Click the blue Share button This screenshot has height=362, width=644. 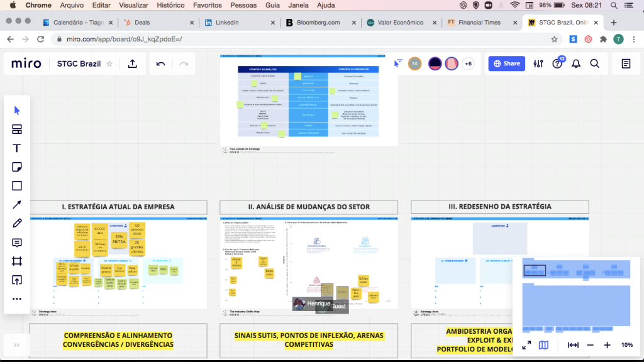(x=507, y=63)
